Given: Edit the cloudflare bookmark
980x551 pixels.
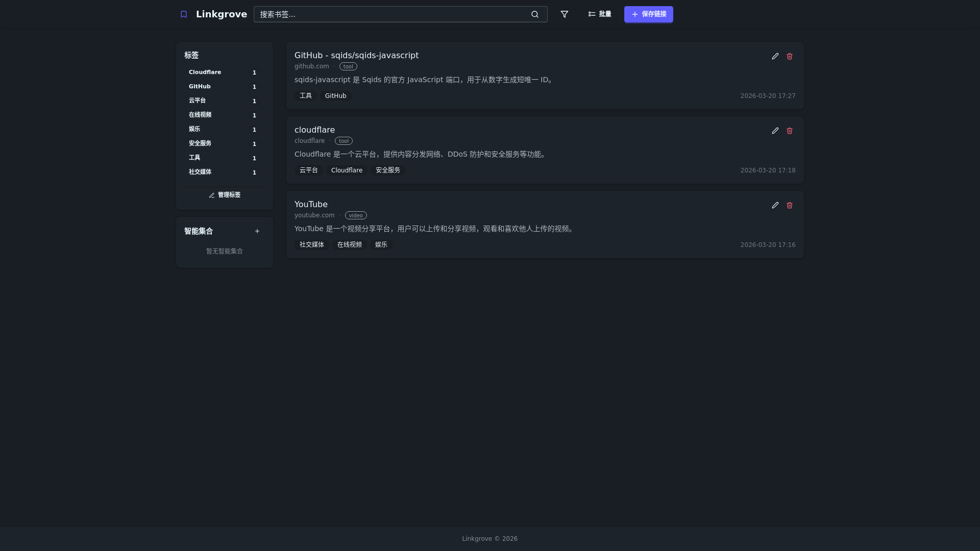Looking at the screenshot, I should pos(775,131).
